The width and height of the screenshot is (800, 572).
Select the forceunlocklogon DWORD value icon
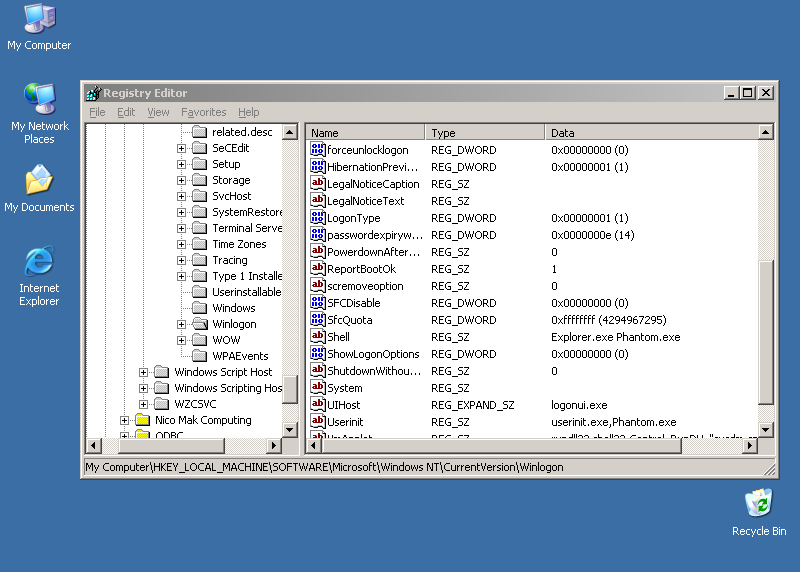[x=317, y=150]
